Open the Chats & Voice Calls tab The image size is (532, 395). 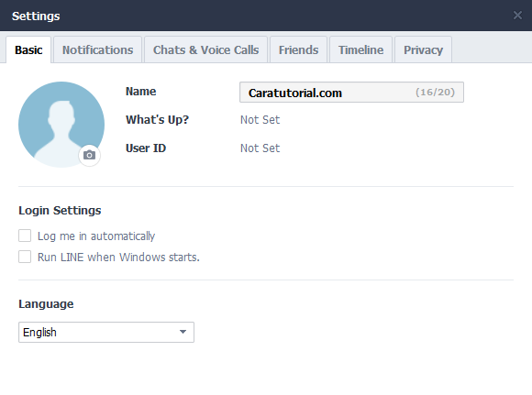pyautogui.click(x=206, y=49)
